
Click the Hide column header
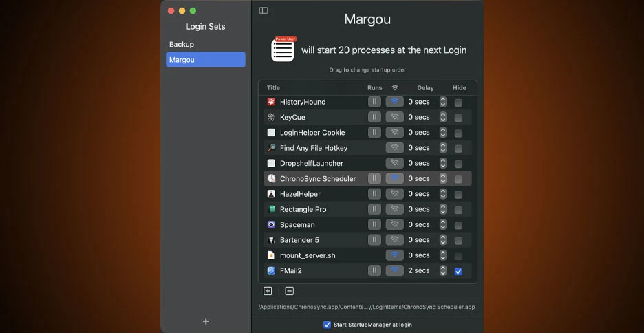pyautogui.click(x=459, y=88)
